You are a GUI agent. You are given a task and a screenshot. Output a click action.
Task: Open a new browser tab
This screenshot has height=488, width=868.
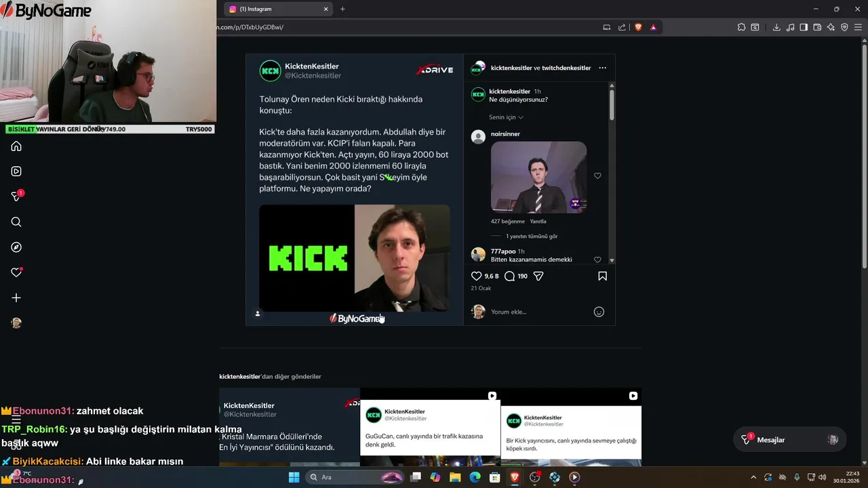click(x=342, y=9)
